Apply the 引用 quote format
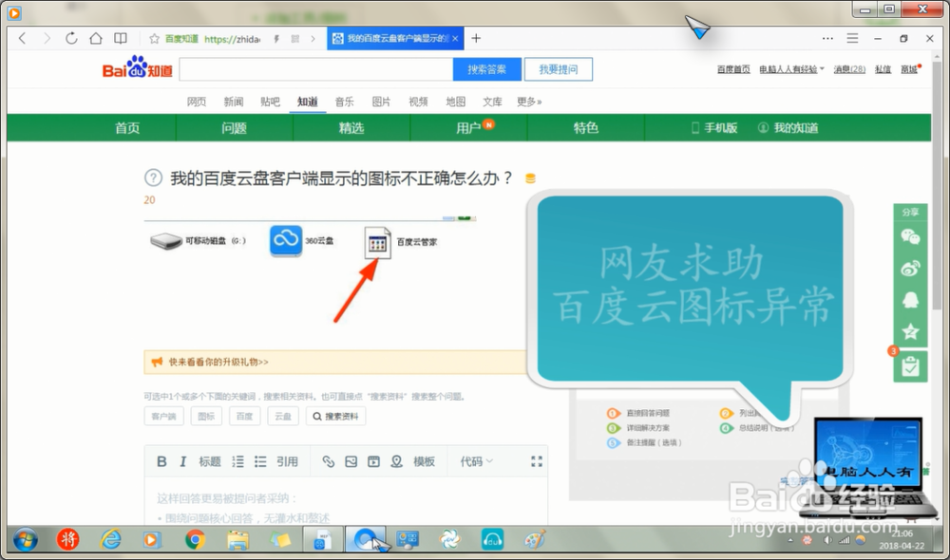The height and width of the screenshot is (560, 950). click(287, 461)
